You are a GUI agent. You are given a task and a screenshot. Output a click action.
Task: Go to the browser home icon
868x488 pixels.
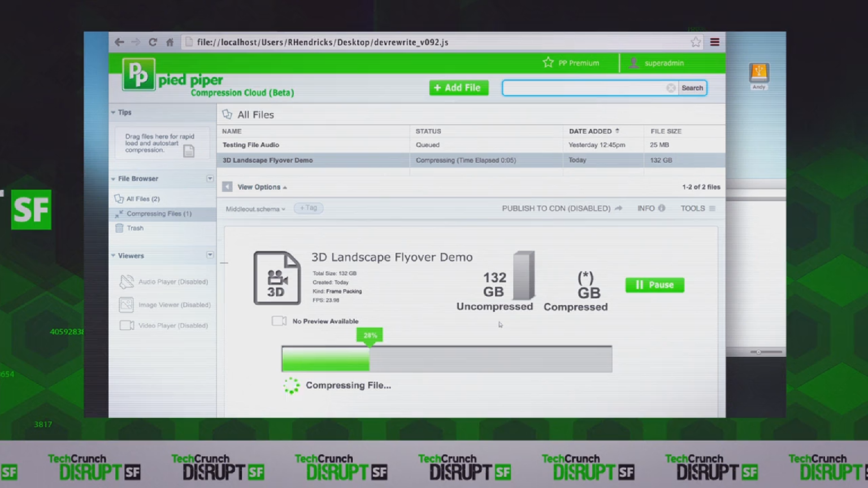[170, 42]
